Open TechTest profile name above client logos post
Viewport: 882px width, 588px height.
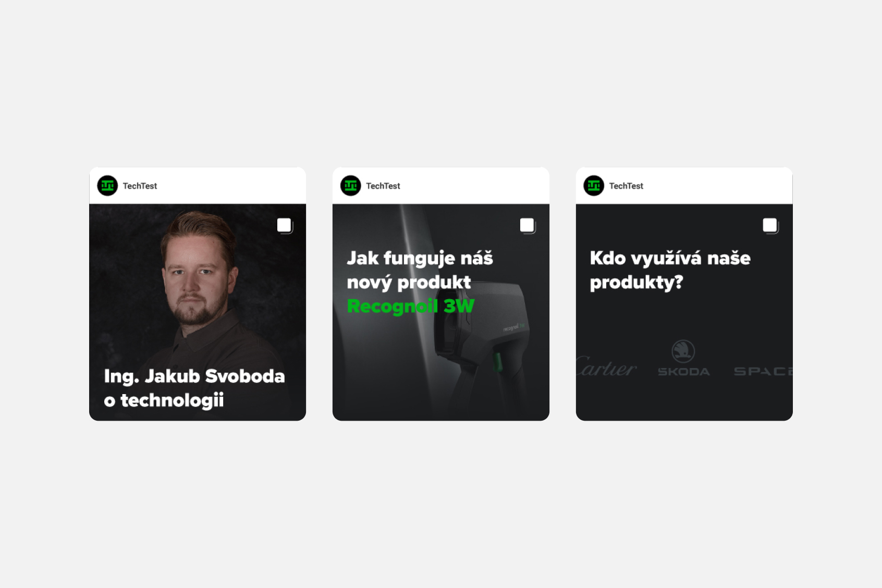click(626, 186)
